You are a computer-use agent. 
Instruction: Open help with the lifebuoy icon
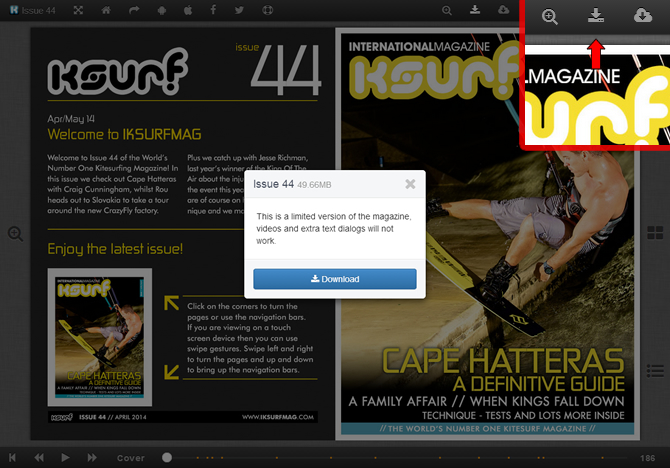267,10
